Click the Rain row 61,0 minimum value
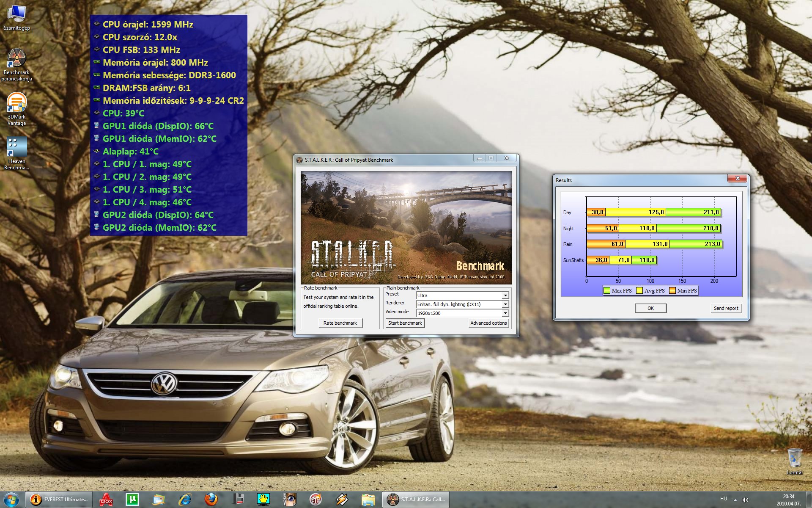The width and height of the screenshot is (812, 508). tap(617, 244)
